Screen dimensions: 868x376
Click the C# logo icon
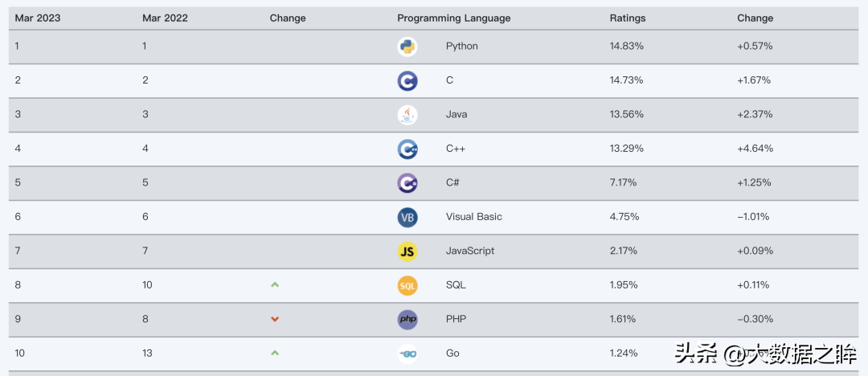(x=407, y=183)
